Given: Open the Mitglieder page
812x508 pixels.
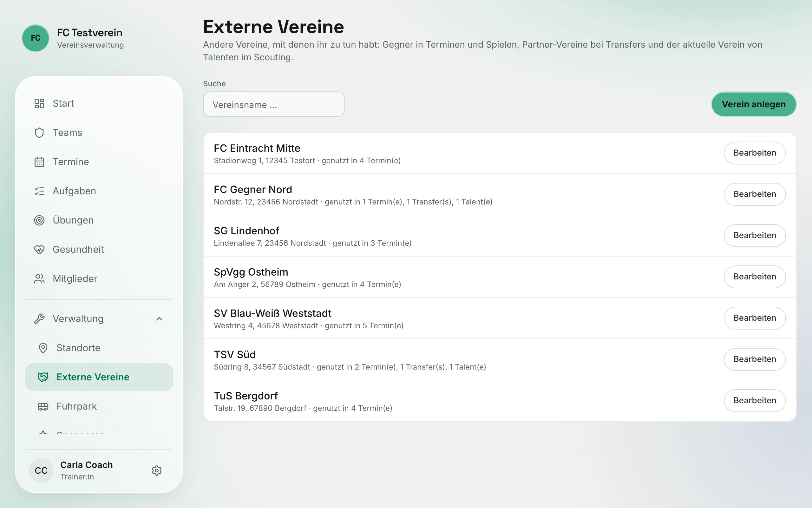Looking at the screenshot, I should [x=99, y=279].
